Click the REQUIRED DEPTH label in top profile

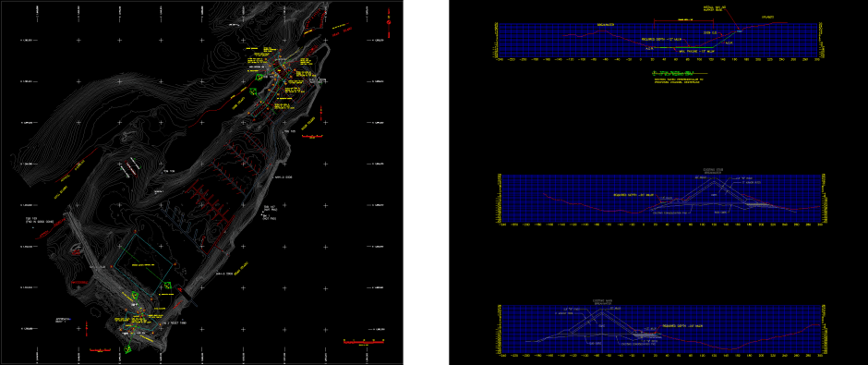[x=660, y=40]
